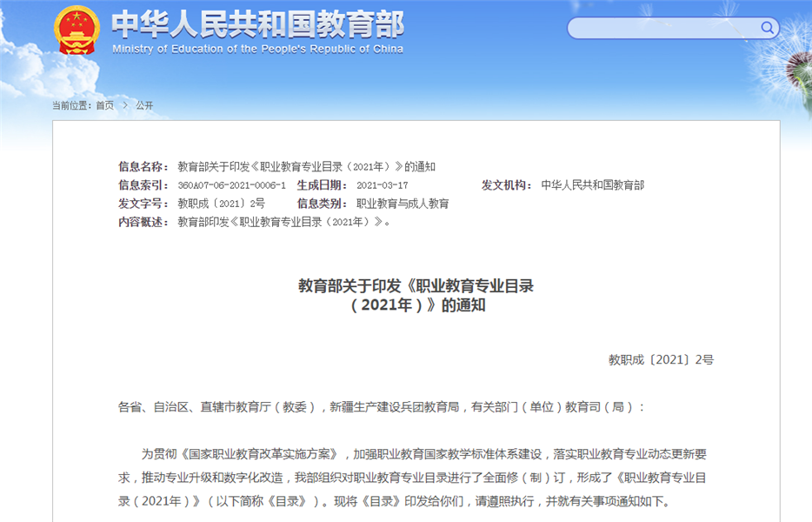Click the 中华人民共和国教育部 site title
Screen dimensions: 812x522
coord(257,23)
